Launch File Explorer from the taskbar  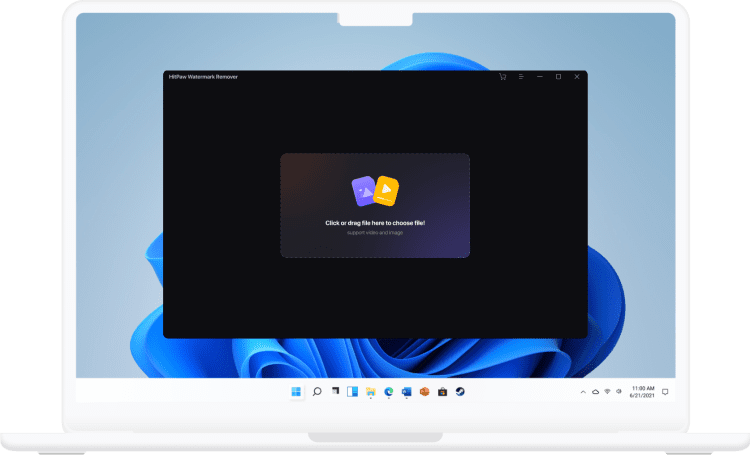(371, 392)
